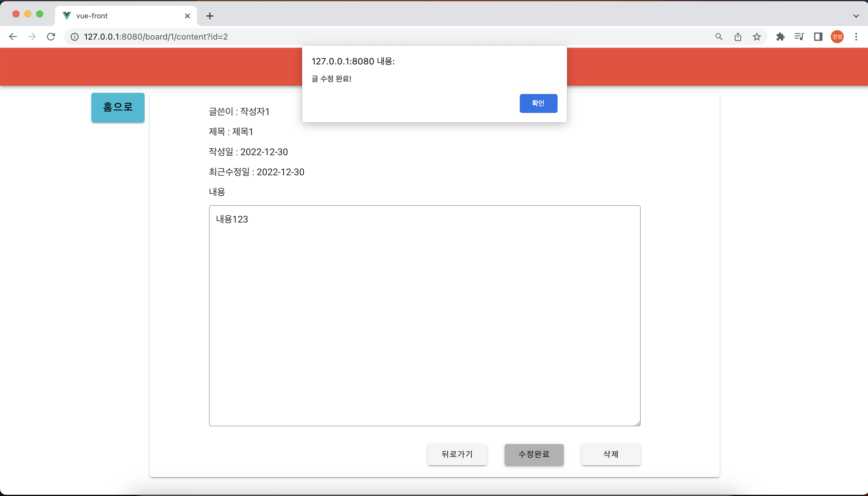The image size is (868, 496).
Task: Confirm the alert with 확인 button
Action: tap(538, 103)
